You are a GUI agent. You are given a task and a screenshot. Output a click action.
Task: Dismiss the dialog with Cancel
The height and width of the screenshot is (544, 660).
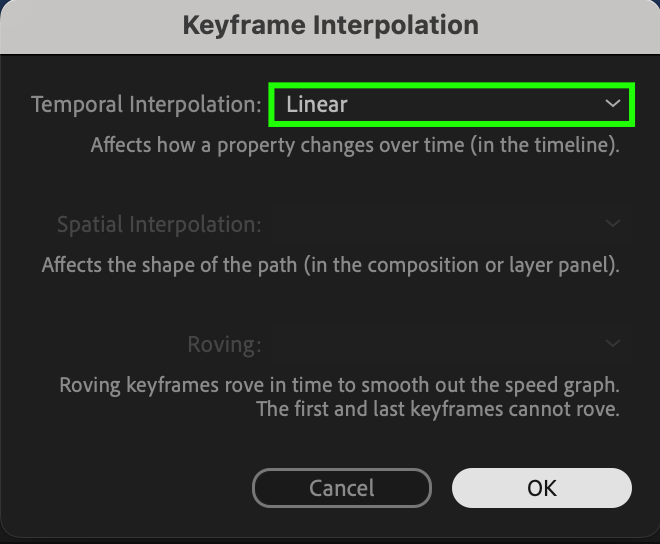tap(341, 488)
